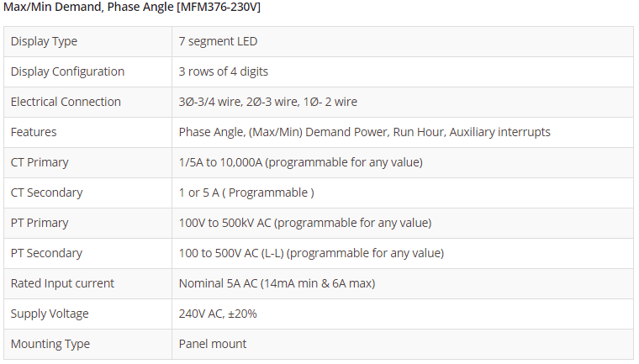Click the 3 rows of 4 digits text
The image size is (639, 364).
coord(224,71)
